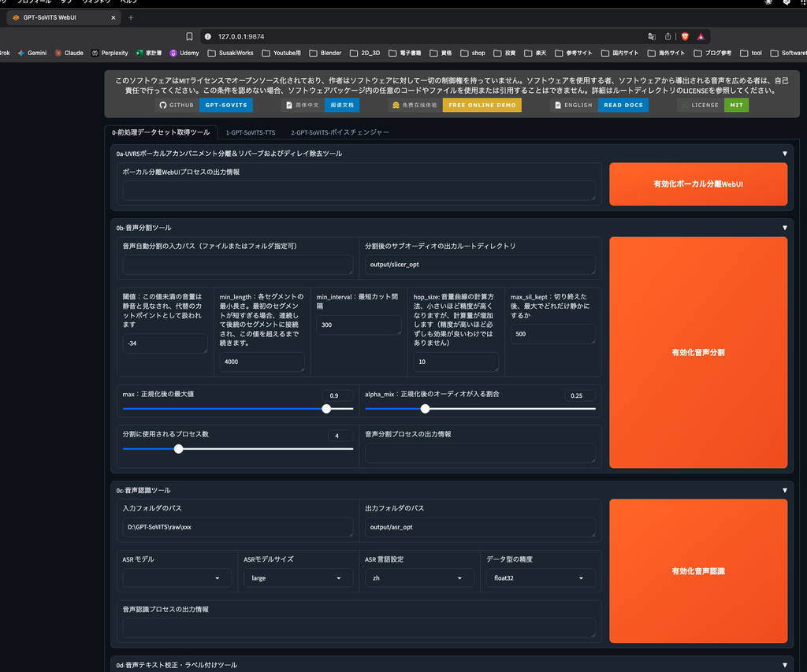Screen dimensions: 807x672
Task: Open the ASRモデルサイズ dropdown showing large
Action: [x=299, y=577]
